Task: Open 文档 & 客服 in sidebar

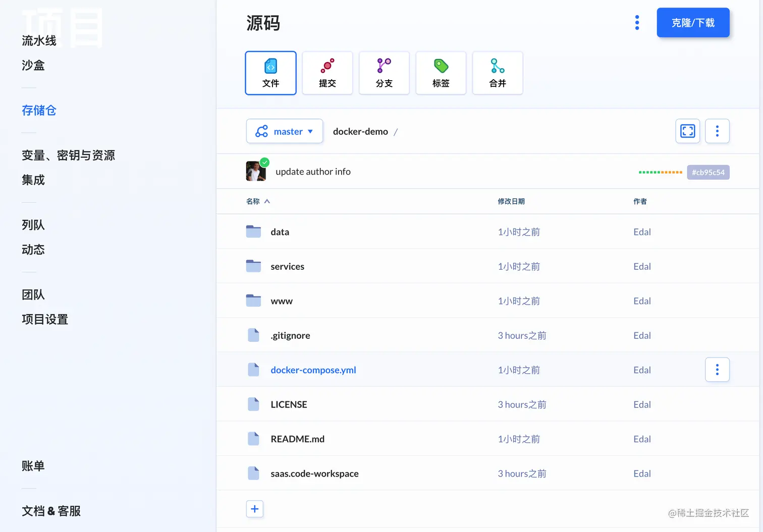Action: click(x=51, y=511)
